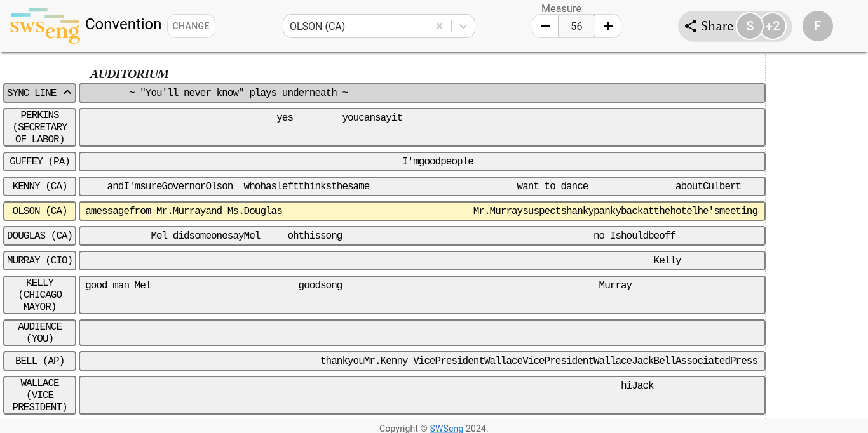Click the F profile avatar in the corner
This screenshot has width=868, height=433.
818,26
